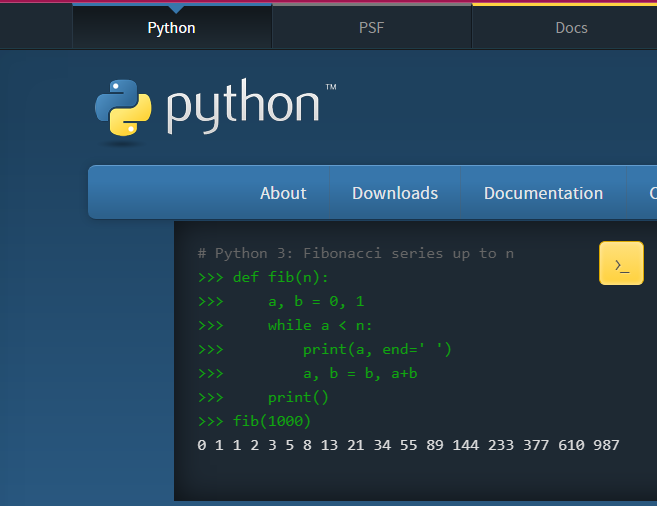Open the About menu
657x506 pixels.
(x=283, y=193)
